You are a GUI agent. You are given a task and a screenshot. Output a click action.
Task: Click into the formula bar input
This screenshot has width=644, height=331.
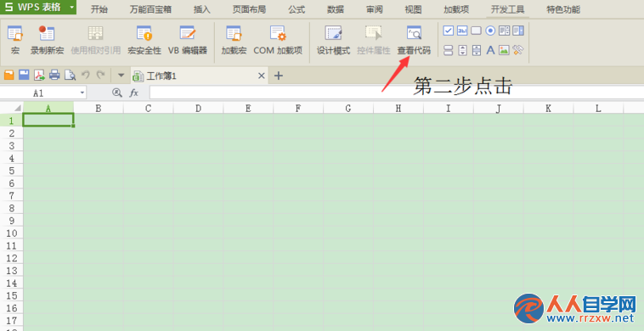pyautogui.click(x=396, y=93)
